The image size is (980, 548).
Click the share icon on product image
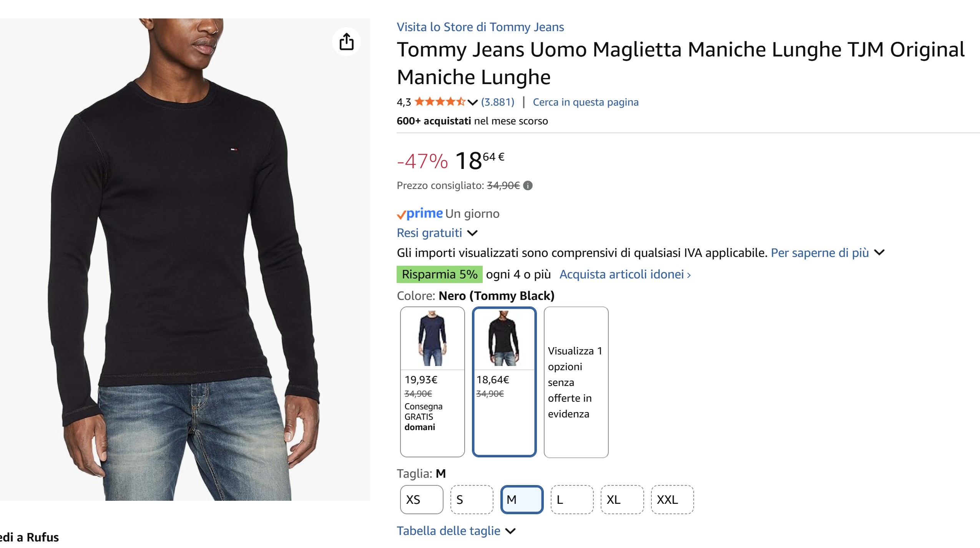coord(346,41)
